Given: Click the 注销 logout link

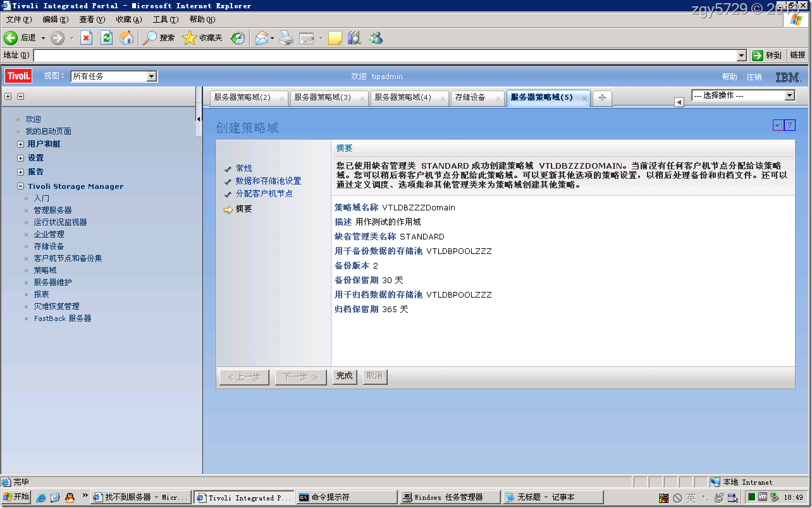Looking at the screenshot, I should tap(754, 77).
